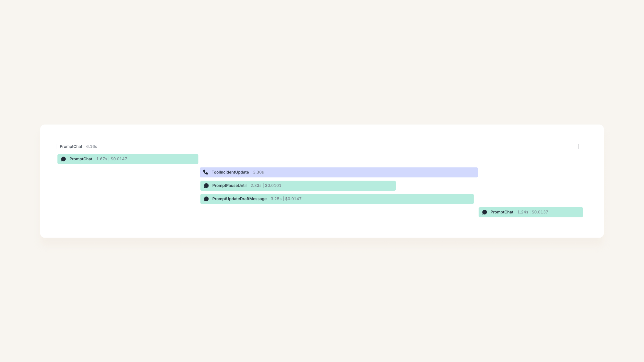Click the chat bubble icon beside PromptPauseUntil

206,186
